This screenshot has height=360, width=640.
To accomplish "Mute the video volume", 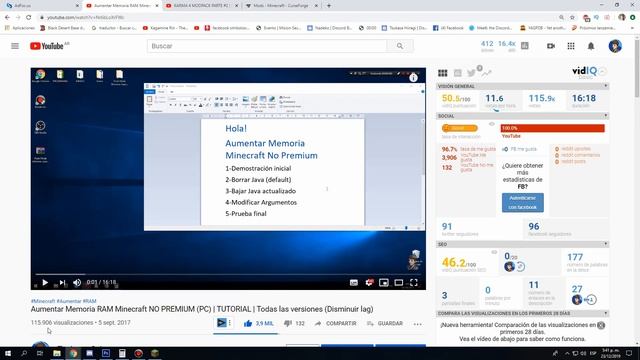I will (77, 282).
